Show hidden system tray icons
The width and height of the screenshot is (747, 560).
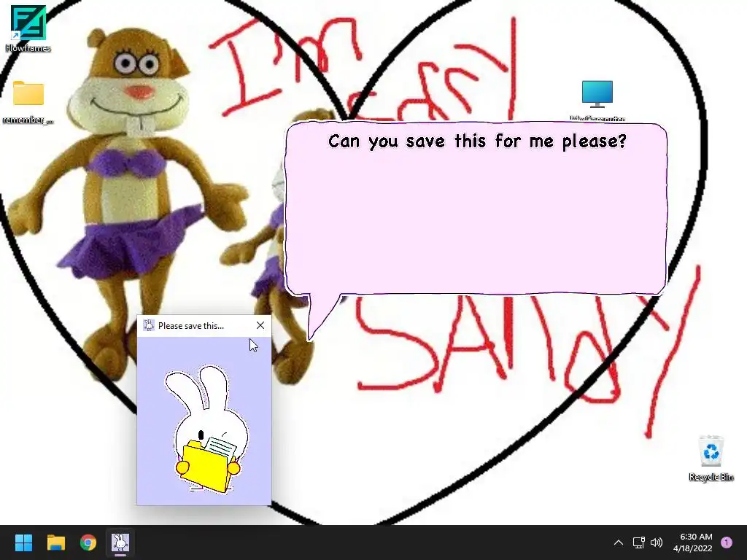click(619, 542)
